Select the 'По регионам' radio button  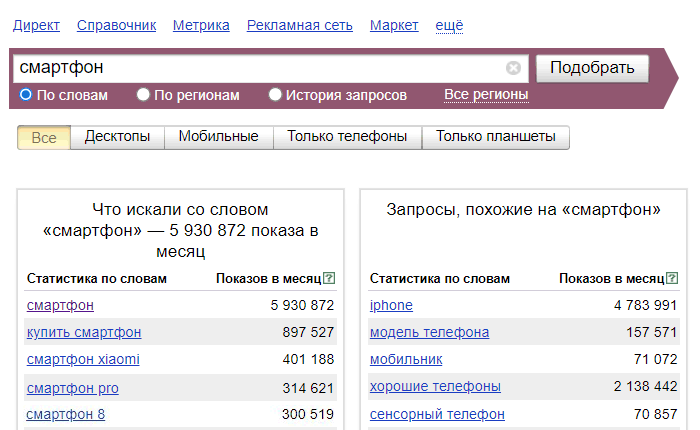coord(143,95)
